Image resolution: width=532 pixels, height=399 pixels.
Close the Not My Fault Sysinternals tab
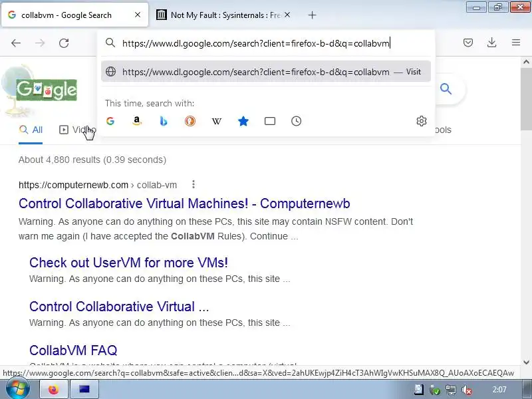coord(287,15)
